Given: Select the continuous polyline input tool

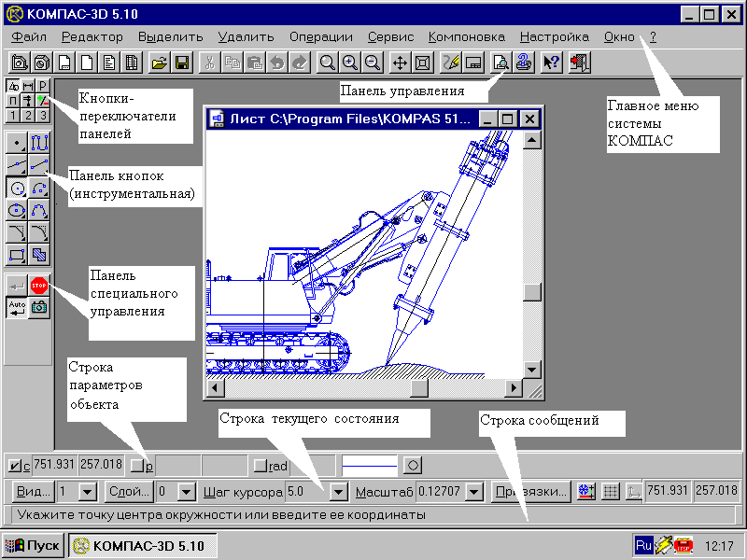Looking at the screenshot, I should 39,143.
